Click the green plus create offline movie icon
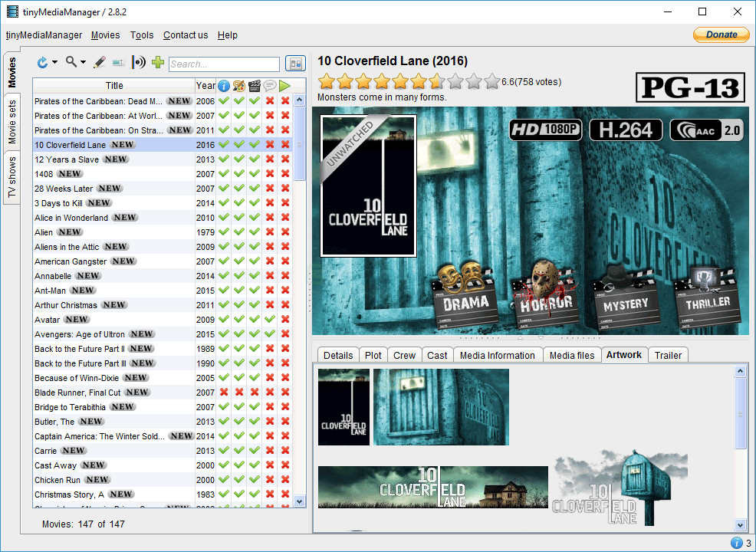The height and width of the screenshot is (552, 756). tap(158, 62)
